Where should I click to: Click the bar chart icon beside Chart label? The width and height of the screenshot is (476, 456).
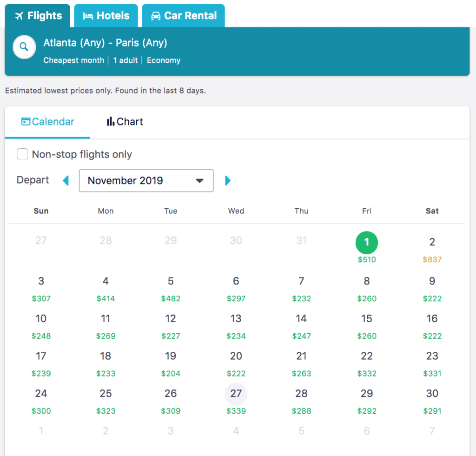(x=111, y=121)
